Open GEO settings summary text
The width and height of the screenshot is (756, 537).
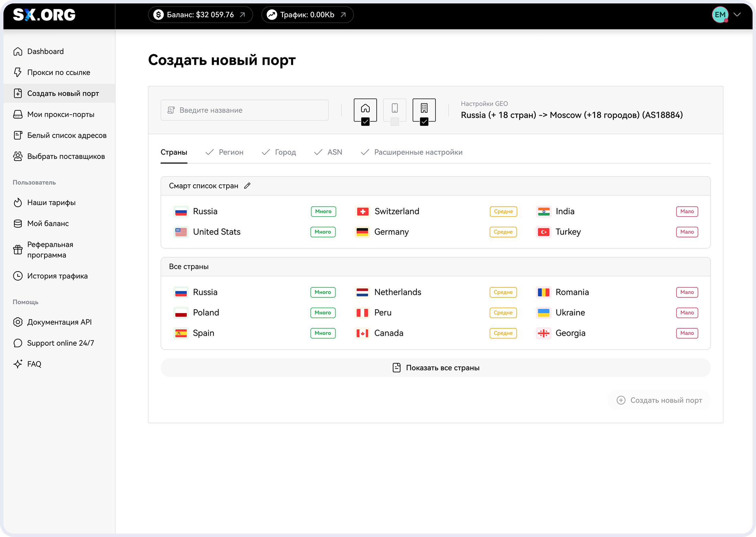pos(571,115)
